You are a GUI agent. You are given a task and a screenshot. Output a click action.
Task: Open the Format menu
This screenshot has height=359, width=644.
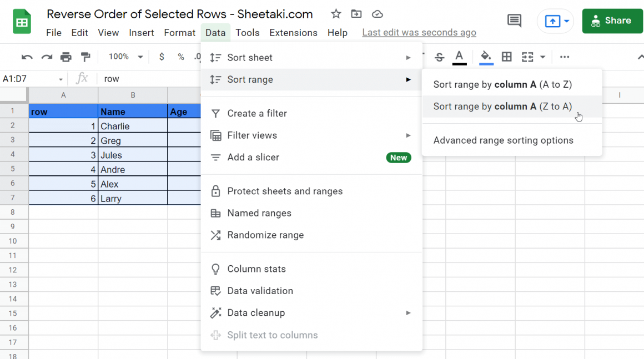coord(179,32)
